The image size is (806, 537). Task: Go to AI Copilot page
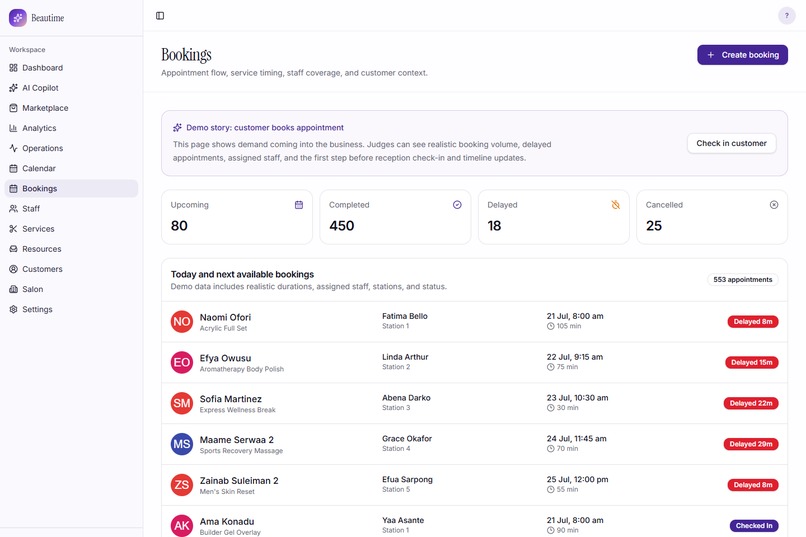71,88
